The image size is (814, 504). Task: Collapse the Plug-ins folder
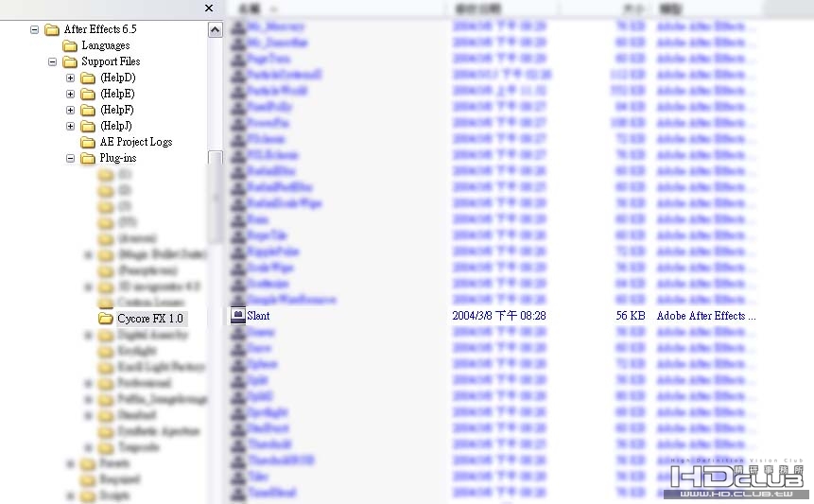[x=71, y=158]
